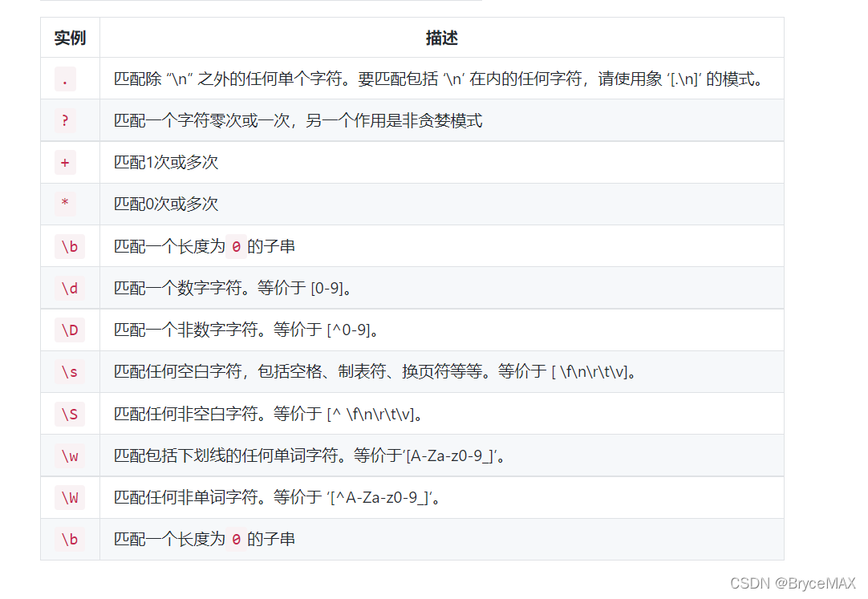The image size is (868, 599).
Task: Click description '匹配除 "\n" 之外的任何单个字符'
Action: (x=439, y=79)
